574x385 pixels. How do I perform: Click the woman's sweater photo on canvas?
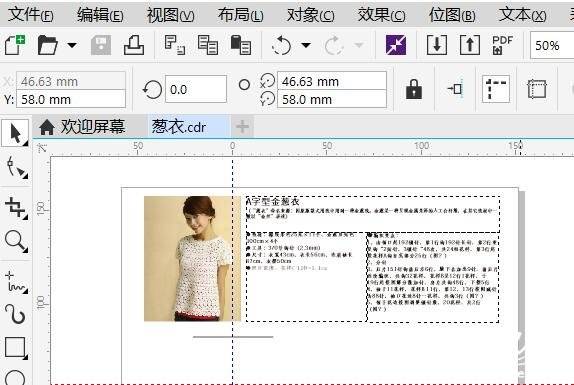[192, 258]
